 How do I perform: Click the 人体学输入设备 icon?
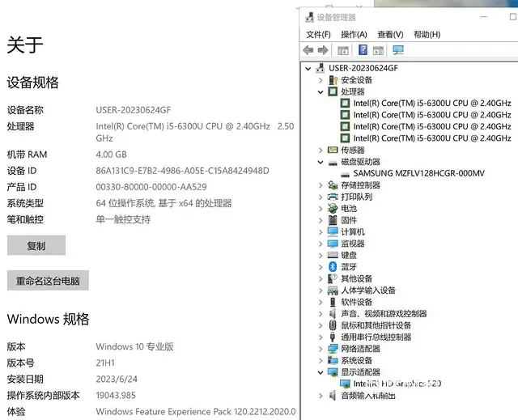[333, 291]
